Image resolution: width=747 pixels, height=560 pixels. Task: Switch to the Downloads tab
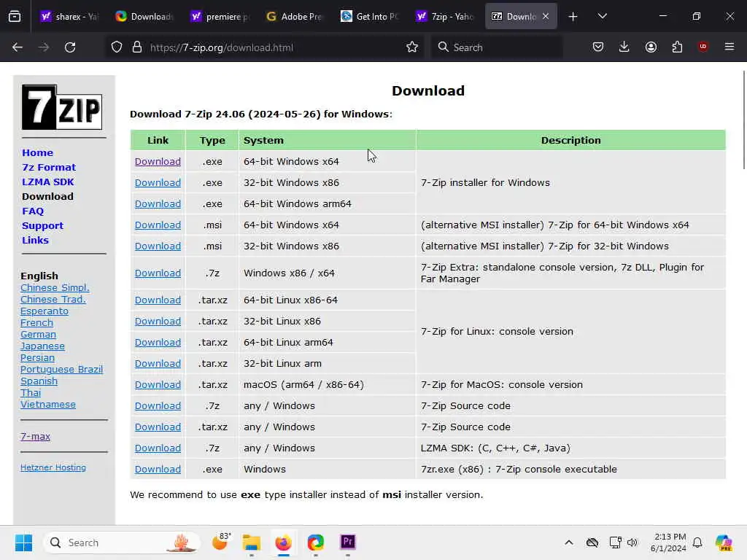tap(145, 17)
